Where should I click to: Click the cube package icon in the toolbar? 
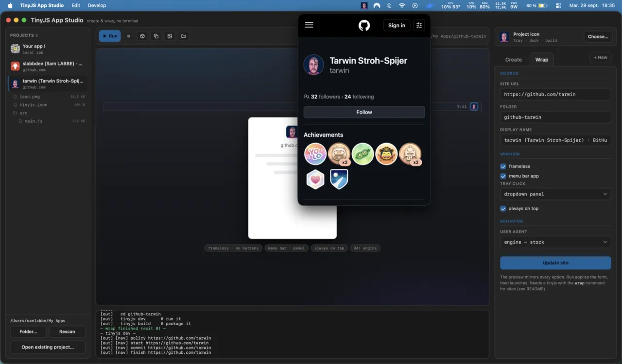click(142, 36)
